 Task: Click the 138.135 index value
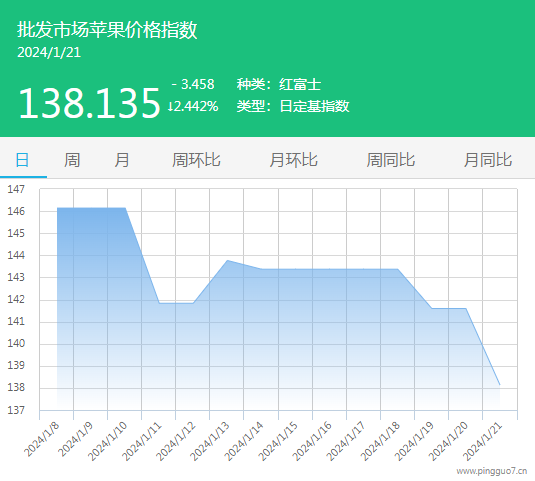pos(89,103)
